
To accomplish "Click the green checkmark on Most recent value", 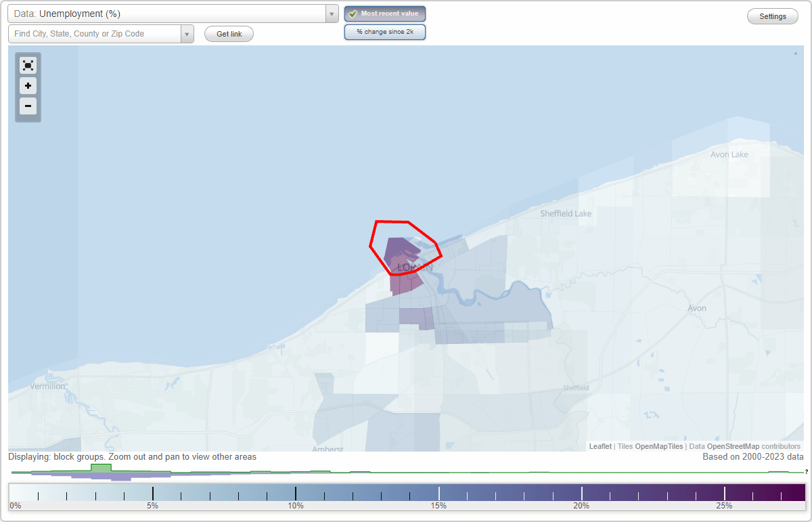I will 353,14.
